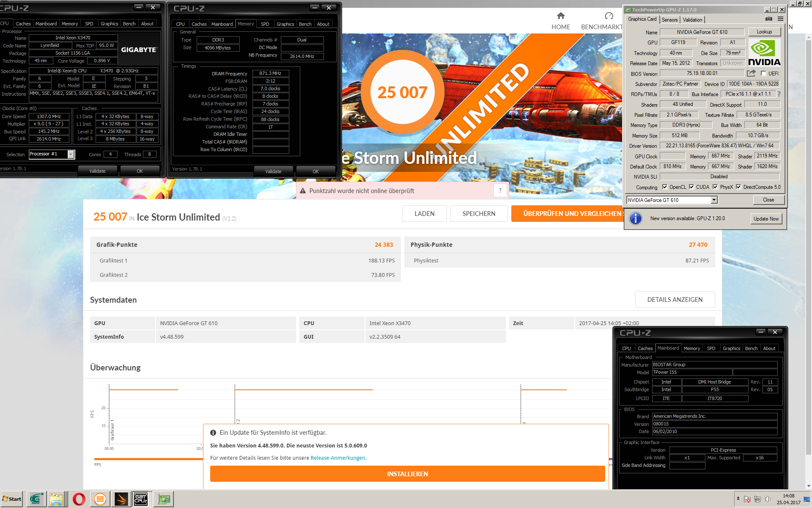Click the warning triangle next to Punktzahl message
This screenshot has width=812, height=508.
303,191
